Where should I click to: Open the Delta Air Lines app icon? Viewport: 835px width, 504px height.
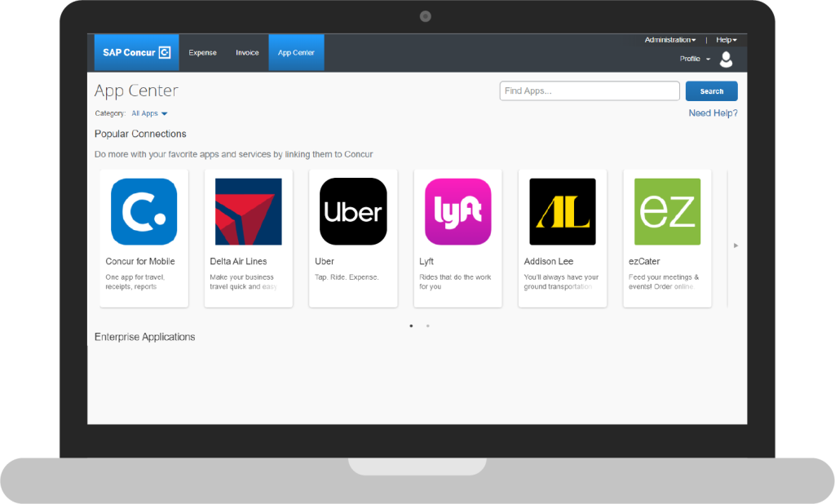pos(248,211)
